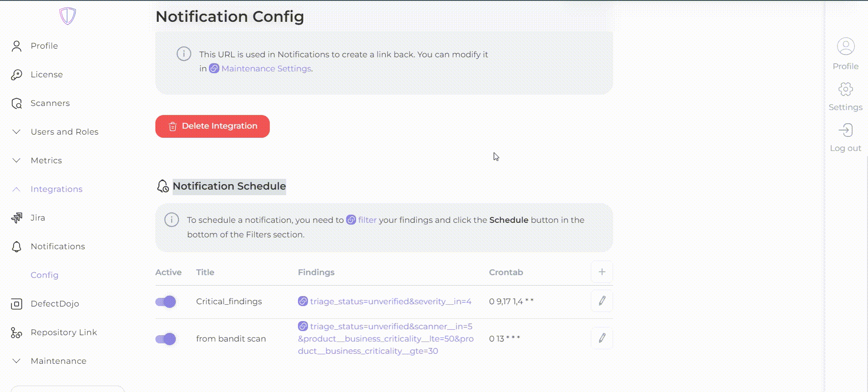Click the shield logo at top left
The height and width of the screenshot is (392, 868).
click(67, 16)
